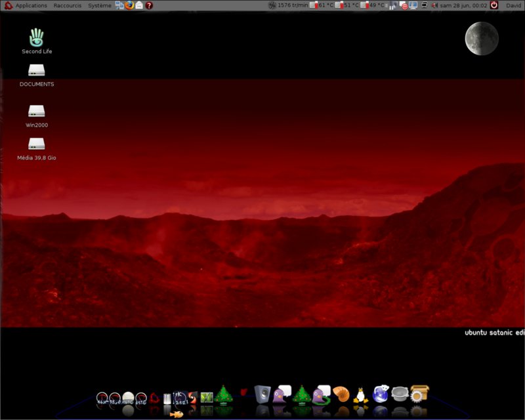Open the David user switcher menu
Image resolution: width=525 pixels, height=420 pixels.
point(513,5)
